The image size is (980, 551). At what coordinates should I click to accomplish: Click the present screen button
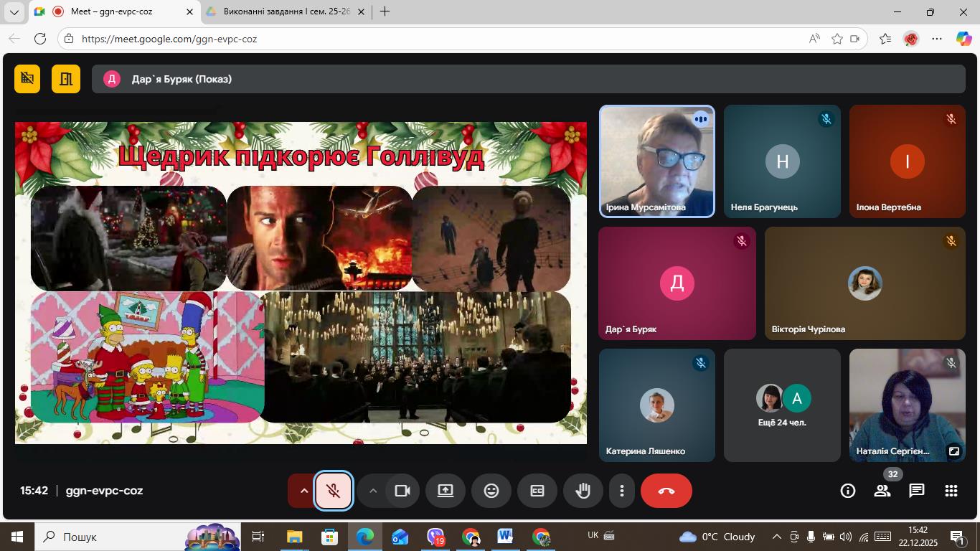446,491
